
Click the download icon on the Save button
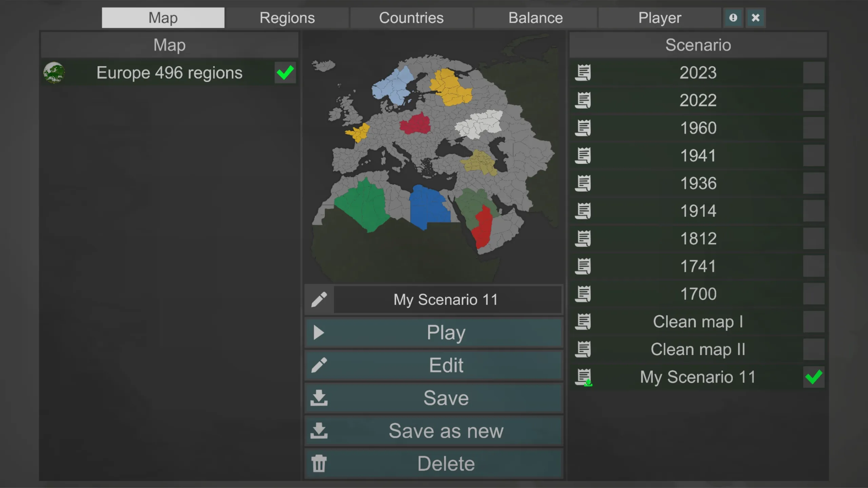pyautogui.click(x=319, y=398)
